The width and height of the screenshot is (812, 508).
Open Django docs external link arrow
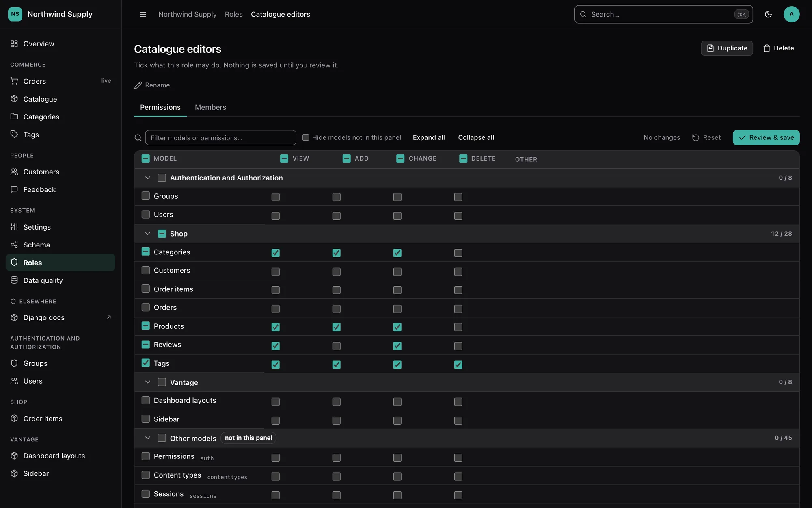click(109, 317)
